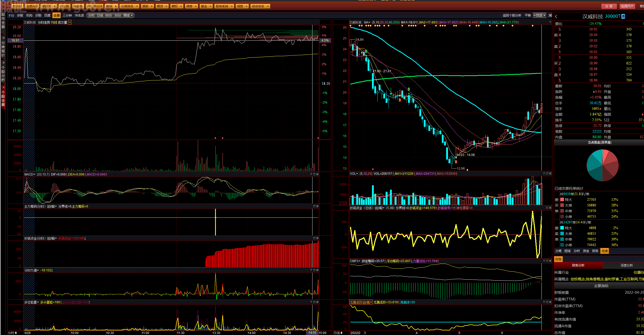
Task: Click the 龙虎看盘 pie chart
Action: pos(603,165)
